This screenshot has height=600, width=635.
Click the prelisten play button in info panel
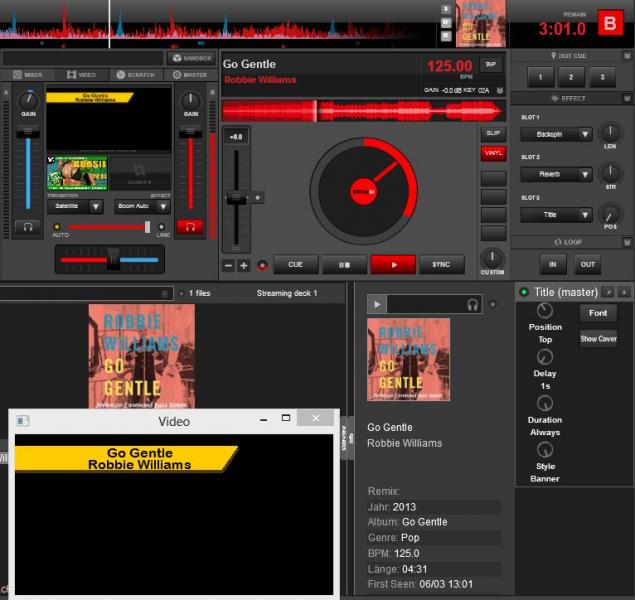tap(376, 304)
